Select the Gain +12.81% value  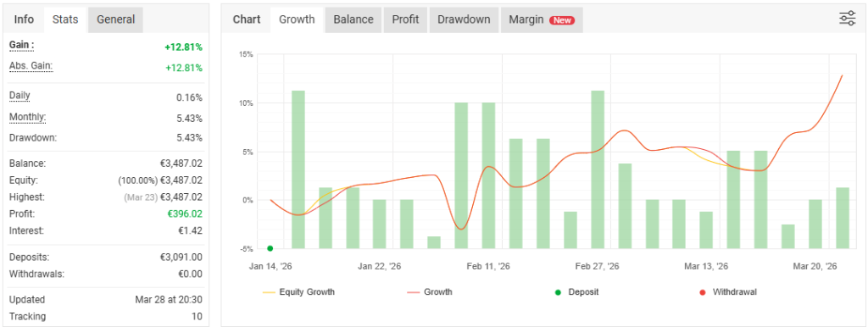point(183,47)
